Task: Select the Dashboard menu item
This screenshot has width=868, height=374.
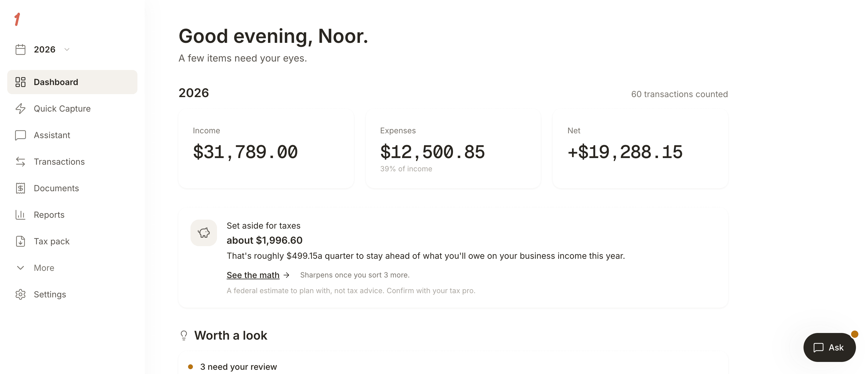Action: [72, 82]
